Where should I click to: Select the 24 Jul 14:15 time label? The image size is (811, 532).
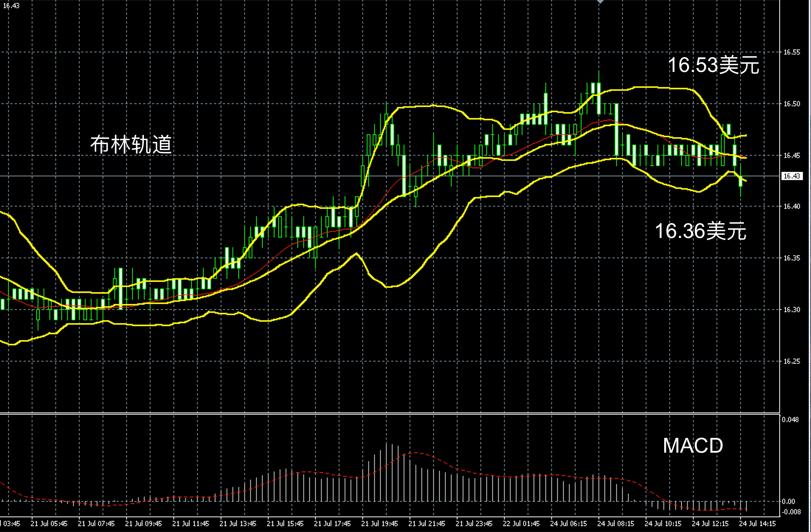pos(757,524)
